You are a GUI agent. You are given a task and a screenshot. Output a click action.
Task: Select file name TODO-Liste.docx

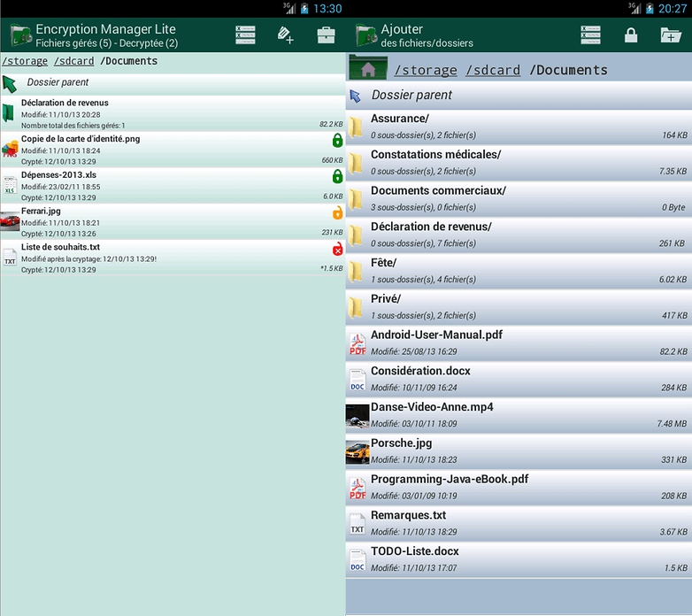point(415,551)
